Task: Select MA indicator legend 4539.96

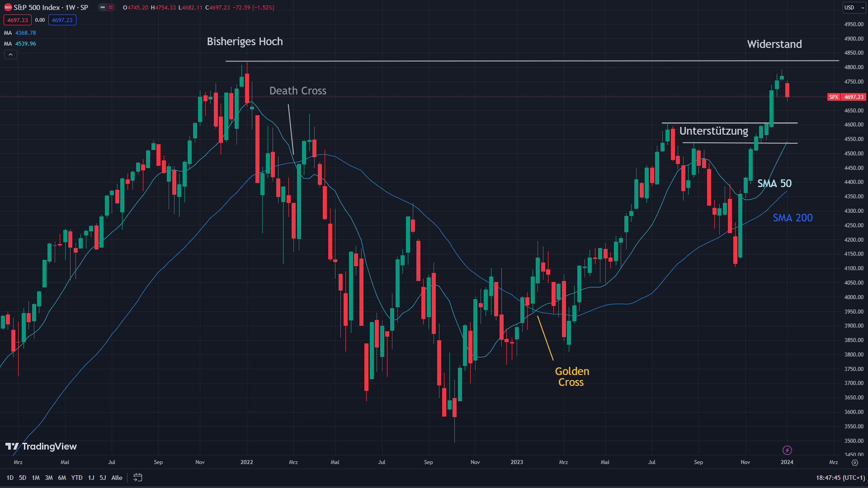Action: (20, 44)
